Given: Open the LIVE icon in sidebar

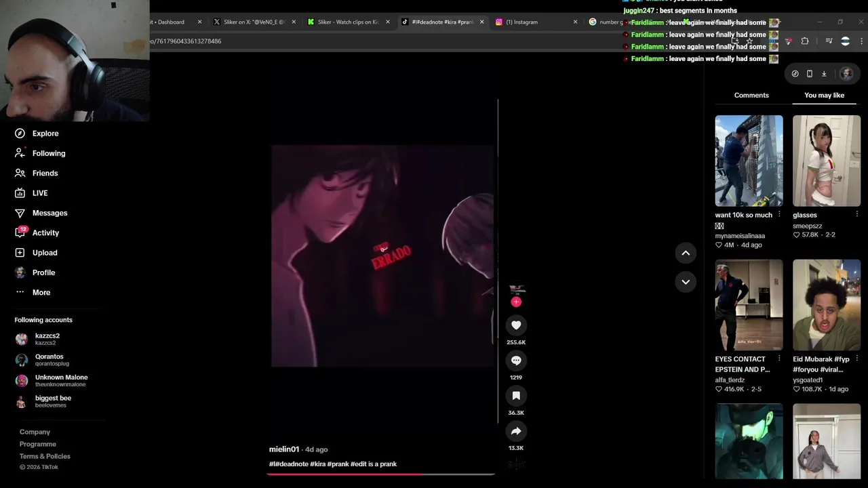Looking at the screenshot, I should click(20, 193).
